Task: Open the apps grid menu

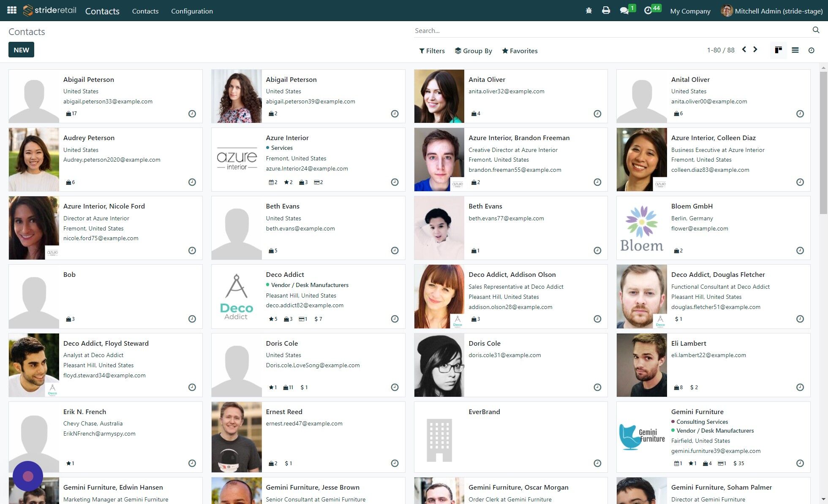Action: [x=11, y=10]
